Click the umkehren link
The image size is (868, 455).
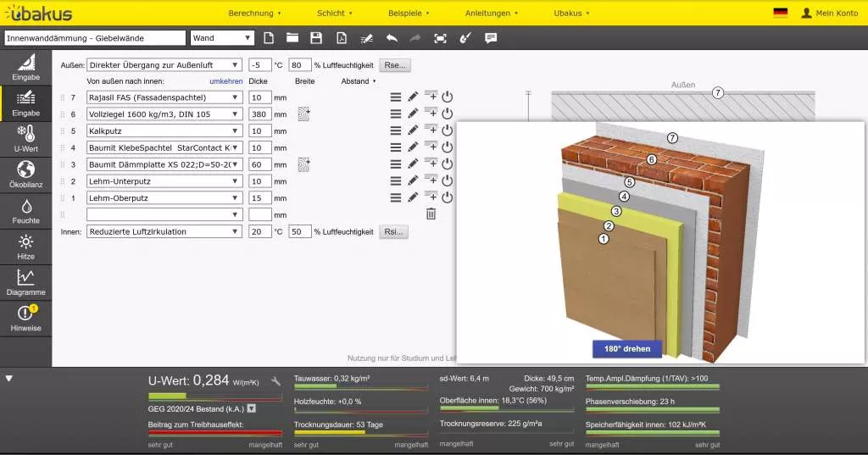point(225,81)
